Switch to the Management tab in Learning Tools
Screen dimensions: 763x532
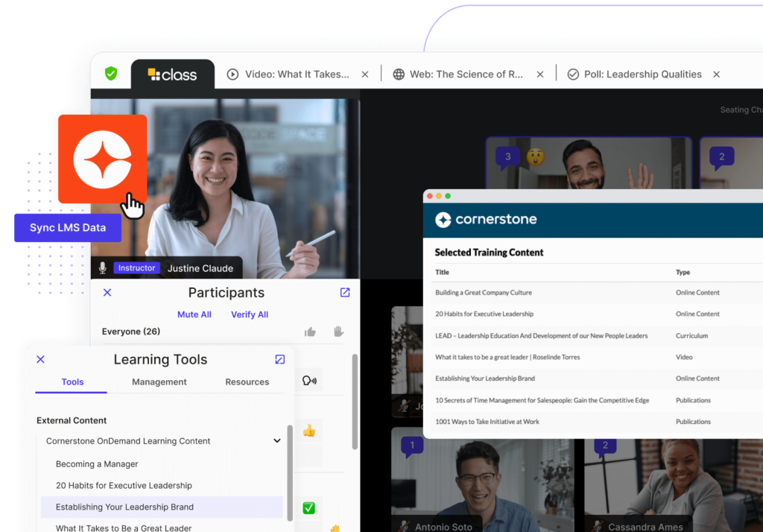coord(159,381)
